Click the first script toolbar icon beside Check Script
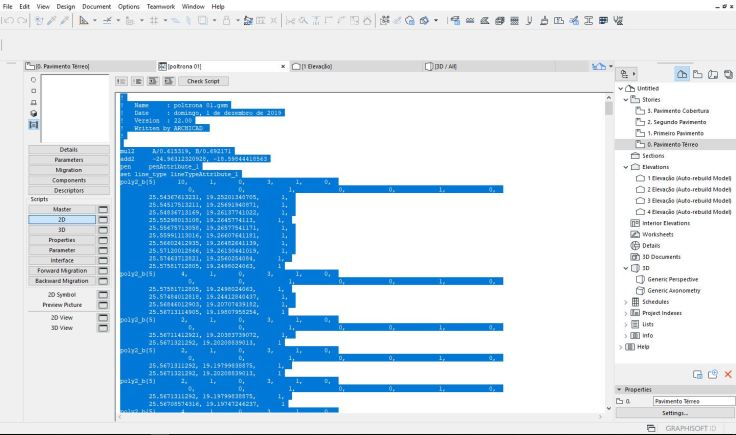736x435 pixels. [122, 81]
